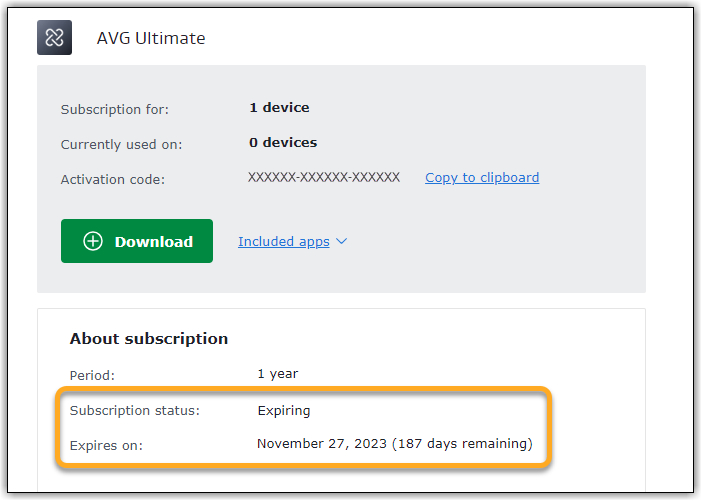This screenshot has height=501, width=702.
Task: Click the AVG Ultimate product icon
Action: pos(54,38)
